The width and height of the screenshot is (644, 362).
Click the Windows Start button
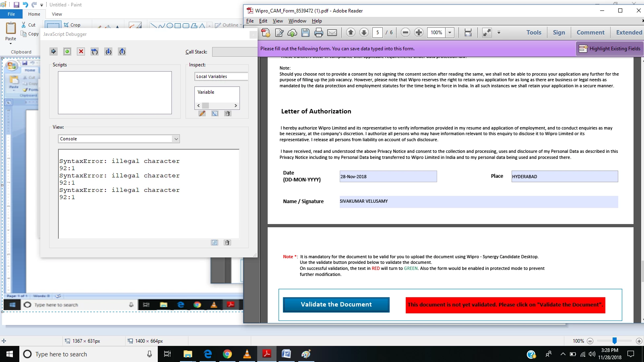tap(10, 354)
